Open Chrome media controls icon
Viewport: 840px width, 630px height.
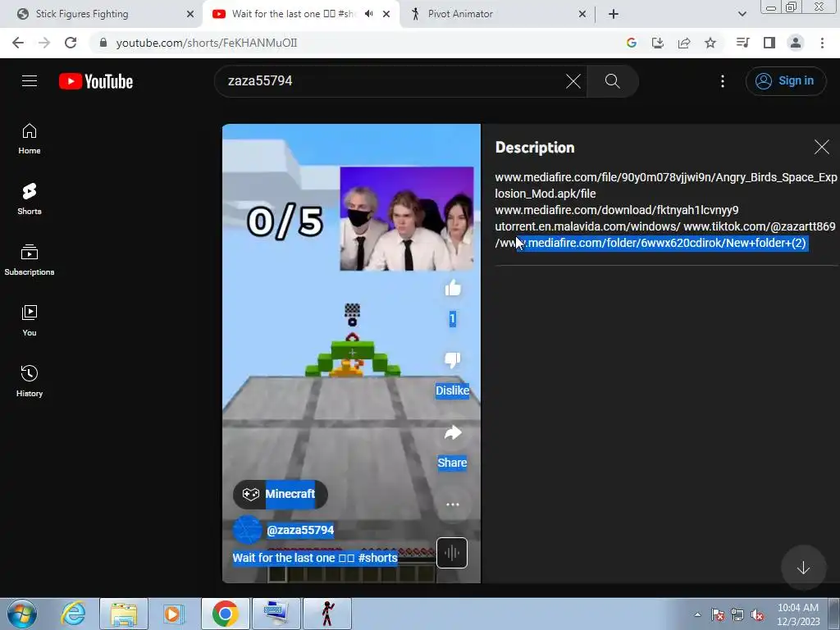tap(742, 43)
